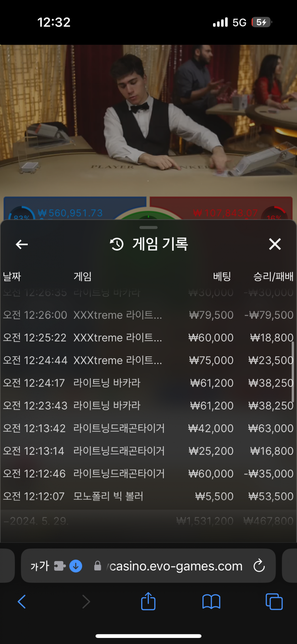Go back with Safari's back chevron

coord(22,602)
